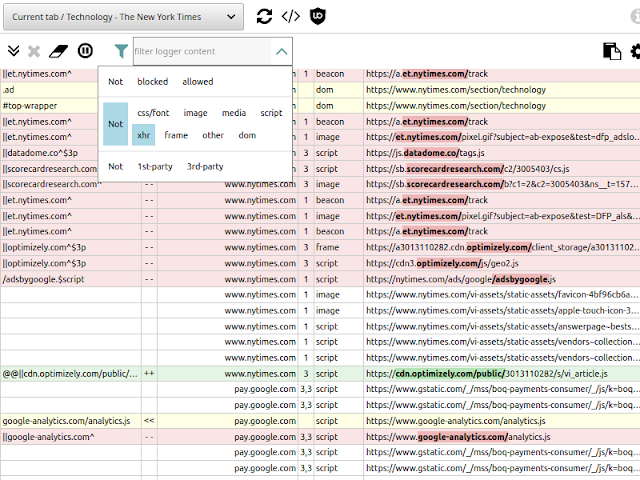
Task: Focus the filter logger content field
Action: coord(202,51)
